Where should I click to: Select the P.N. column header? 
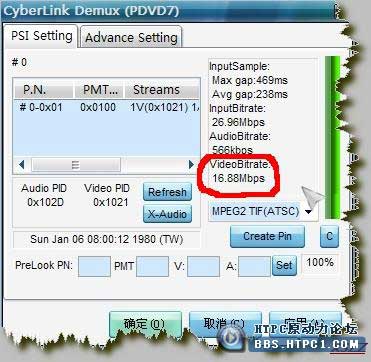click(x=44, y=90)
